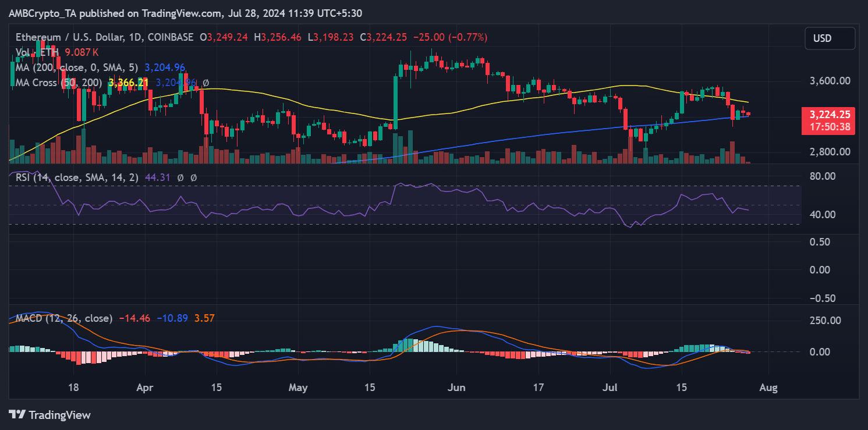The width and height of the screenshot is (868, 430).
Task: Click the RSI value 44.31
Action: (157, 177)
